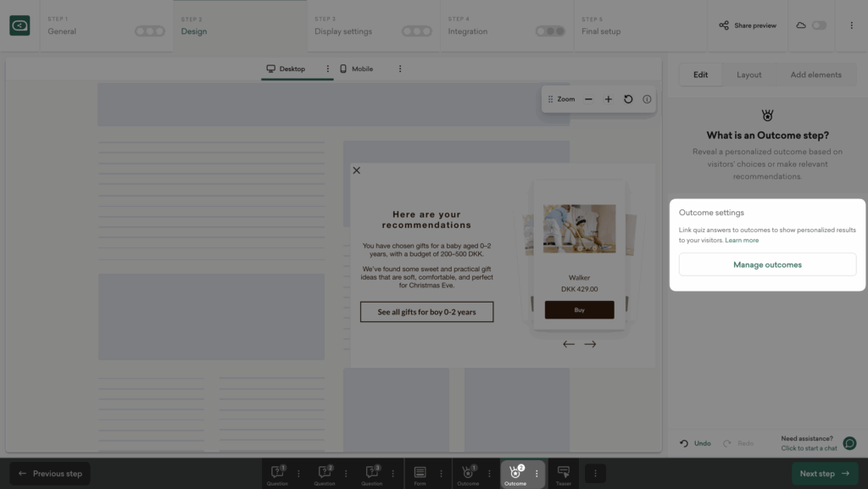The height and width of the screenshot is (489, 868).
Task: Open the chat assistance bubble icon
Action: tap(849, 443)
